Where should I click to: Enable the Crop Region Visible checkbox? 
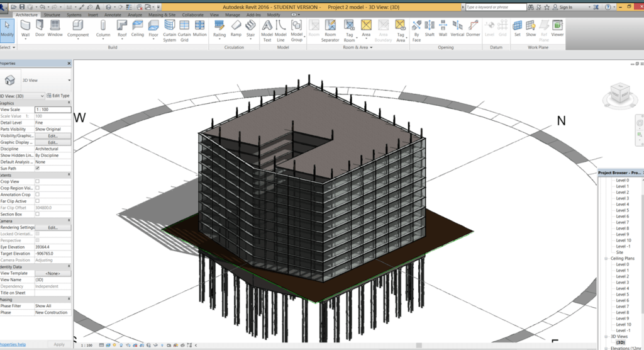[37, 188]
